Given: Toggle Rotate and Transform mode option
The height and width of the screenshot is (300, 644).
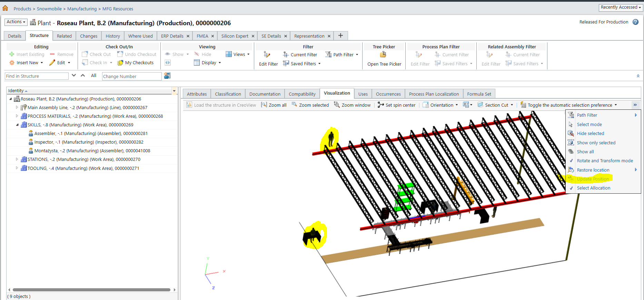Looking at the screenshot, I should click(x=604, y=161).
